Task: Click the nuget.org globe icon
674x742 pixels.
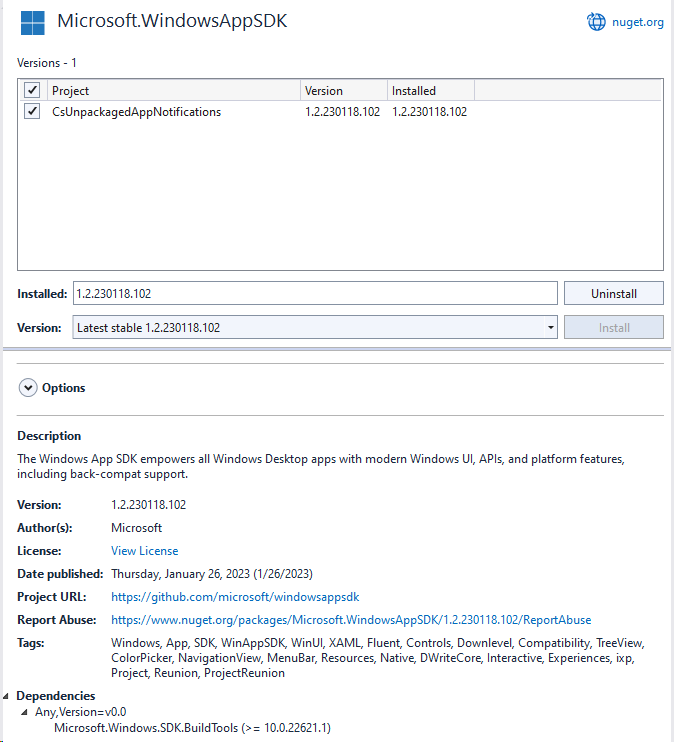Action: (596, 22)
